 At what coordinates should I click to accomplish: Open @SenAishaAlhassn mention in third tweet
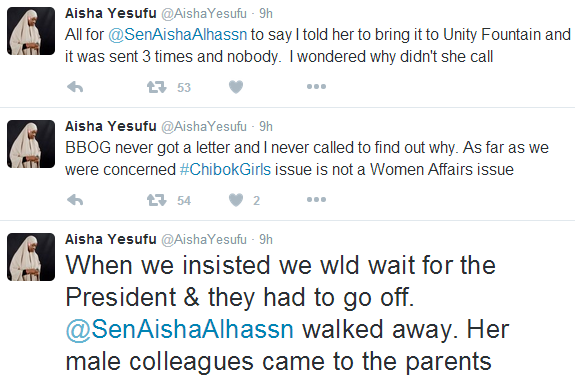point(180,329)
